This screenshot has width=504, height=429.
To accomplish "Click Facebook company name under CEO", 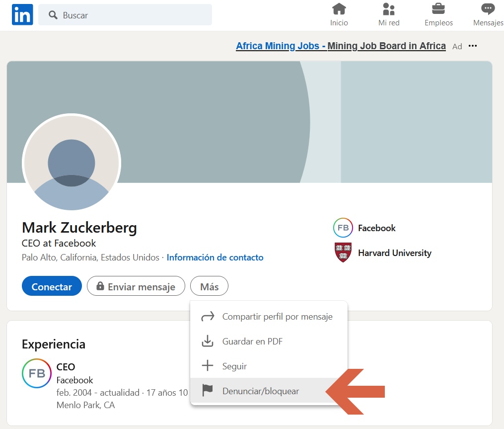I will (74, 380).
